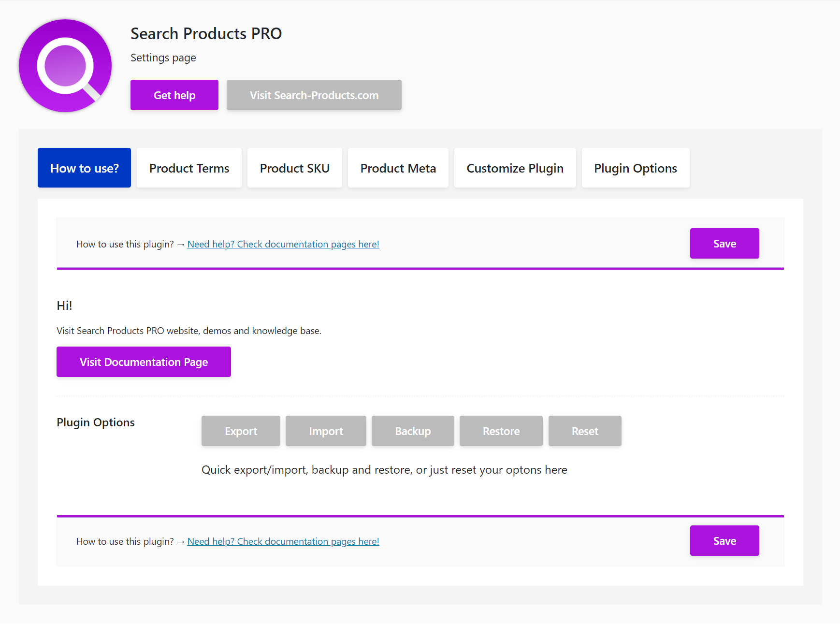The width and height of the screenshot is (840, 624).
Task: Click the Search Products PRO page title
Action: (x=206, y=33)
